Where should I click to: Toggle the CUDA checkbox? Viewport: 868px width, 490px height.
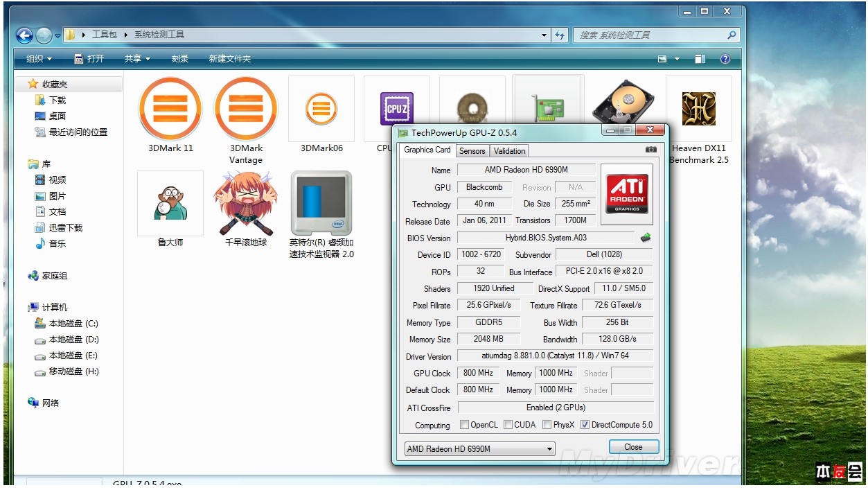508,425
